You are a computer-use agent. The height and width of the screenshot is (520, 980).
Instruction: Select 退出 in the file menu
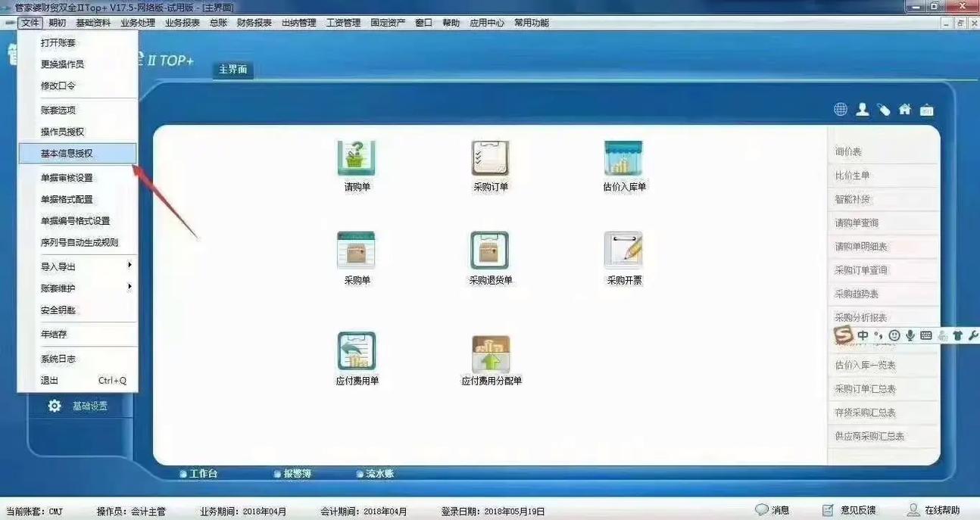pyautogui.click(x=77, y=380)
